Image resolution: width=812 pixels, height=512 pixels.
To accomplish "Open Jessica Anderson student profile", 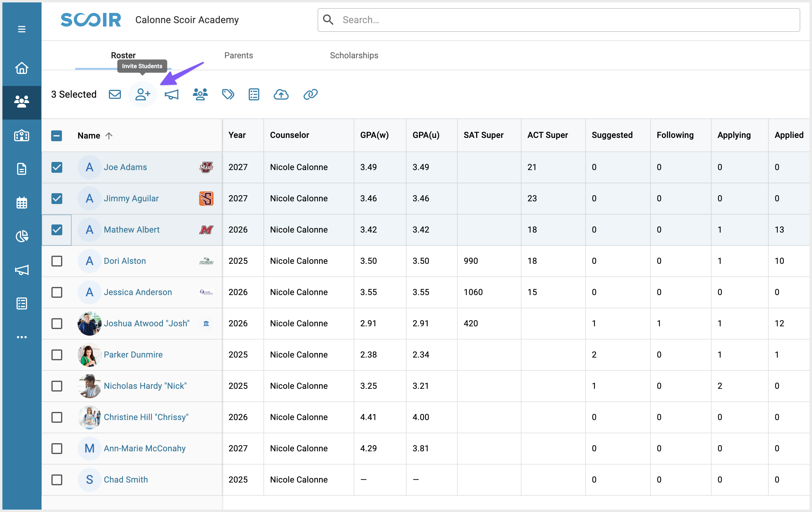I will point(137,292).
